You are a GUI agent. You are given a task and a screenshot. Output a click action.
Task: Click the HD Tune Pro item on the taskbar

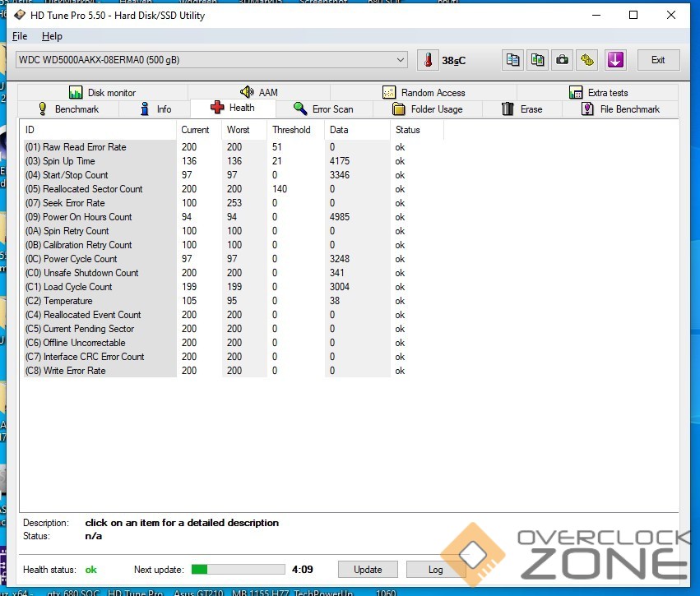point(135,592)
